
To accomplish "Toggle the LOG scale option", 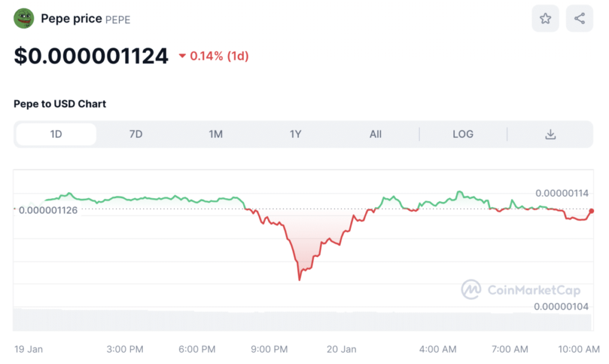I will tap(463, 134).
